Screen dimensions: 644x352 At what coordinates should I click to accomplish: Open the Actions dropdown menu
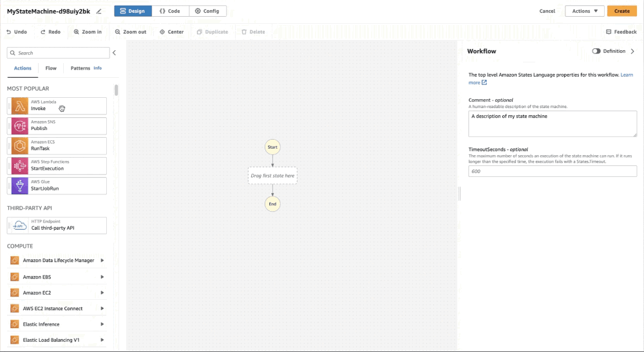pyautogui.click(x=585, y=11)
